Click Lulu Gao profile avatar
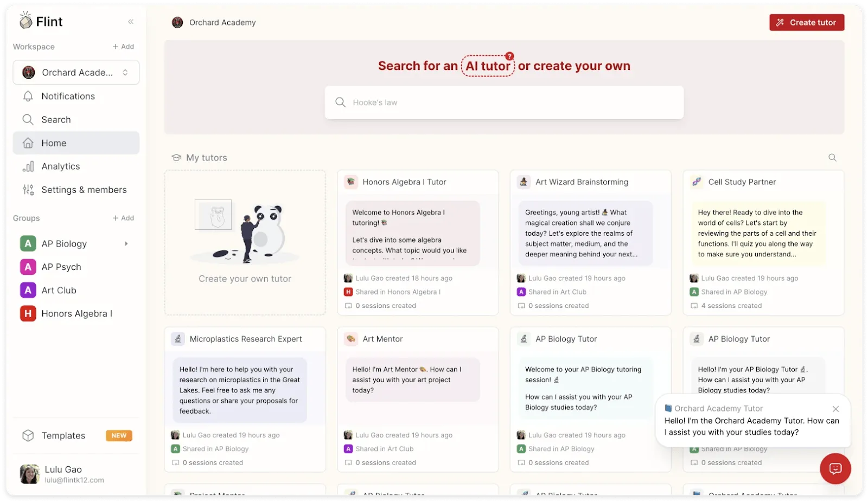Image resolution: width=868 pixels, height=502 pixels. pyautogui.click(x=30, y=474)
